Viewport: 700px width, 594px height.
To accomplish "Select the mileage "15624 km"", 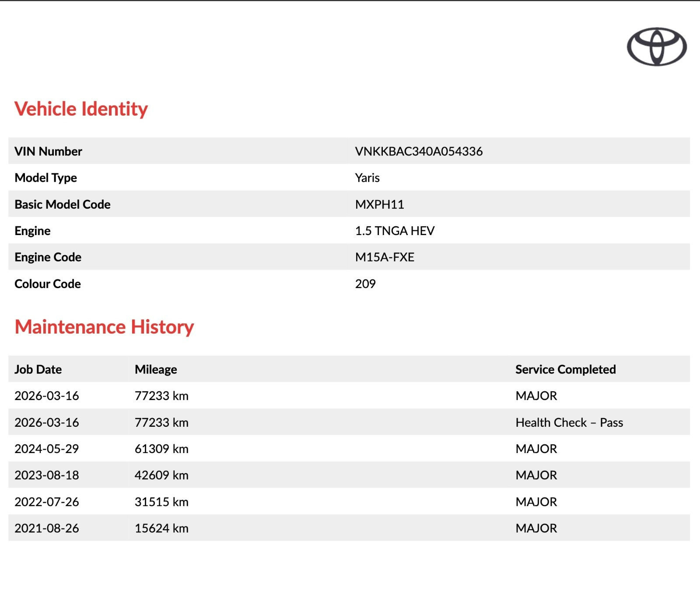I will coord(161,528).
